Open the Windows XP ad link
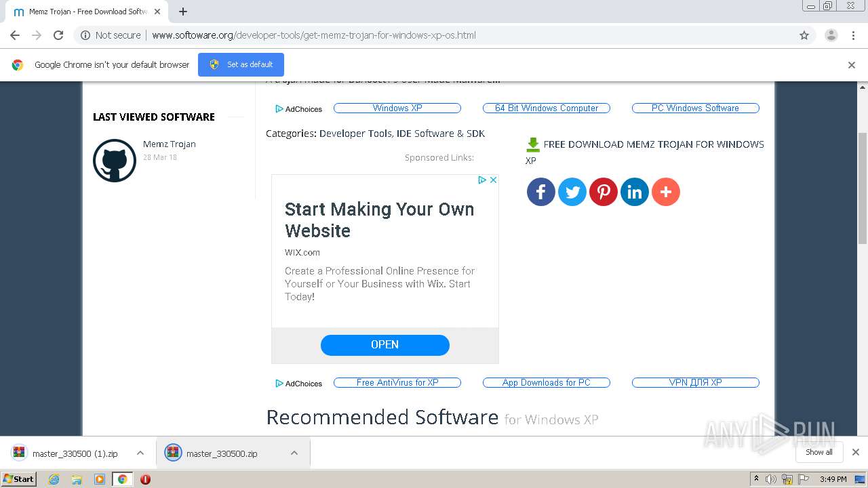The height and width of the screenshot is (488, 868). [397, 108]
